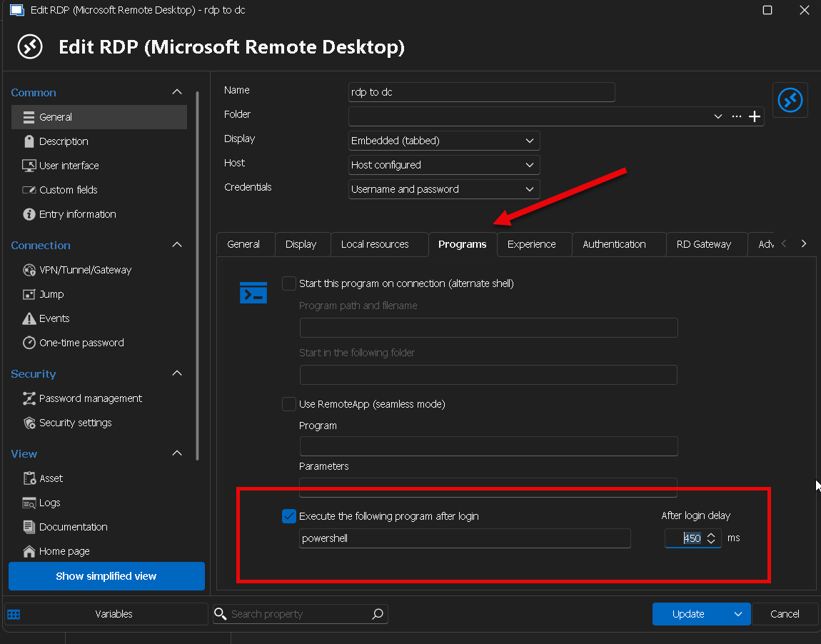Click the entry RDP icon image at top right
The height and width of the screenshot is (644, 821).
coord(790,100)
